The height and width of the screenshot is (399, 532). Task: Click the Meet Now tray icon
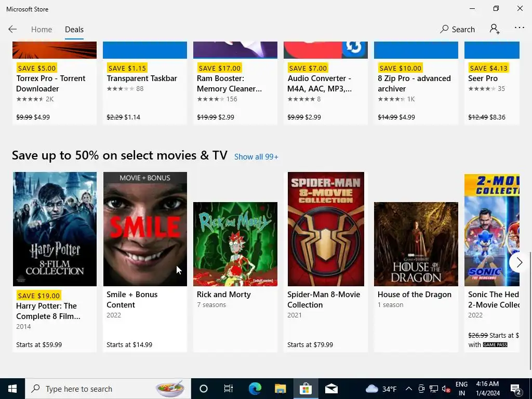coord(421,389)
